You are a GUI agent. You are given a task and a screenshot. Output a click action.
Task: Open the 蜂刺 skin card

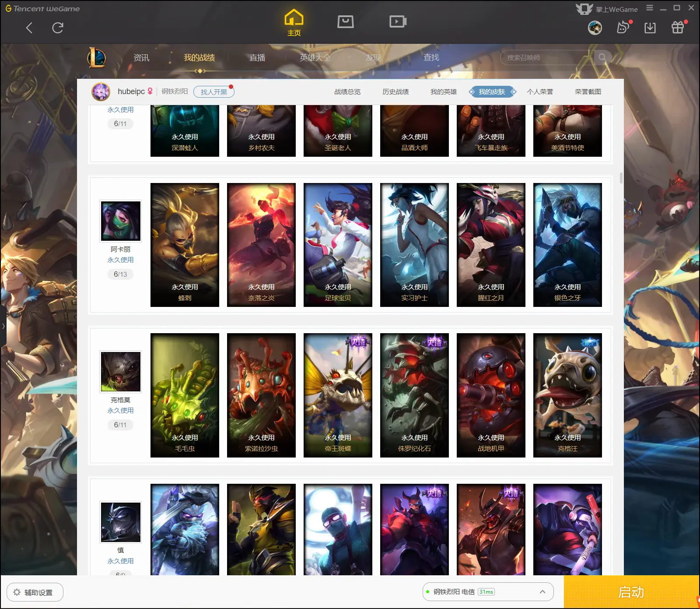pos(185,245)
